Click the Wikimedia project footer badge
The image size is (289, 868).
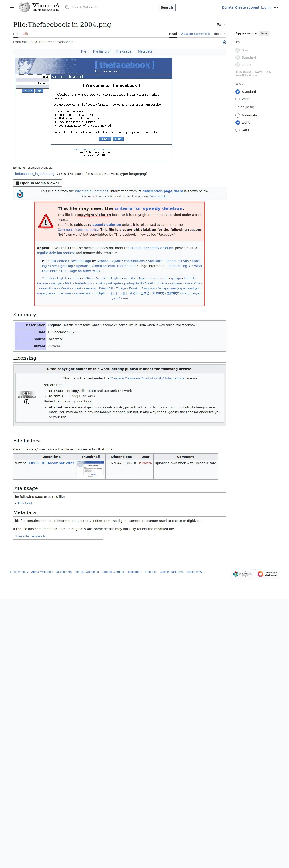click(242, 574)
